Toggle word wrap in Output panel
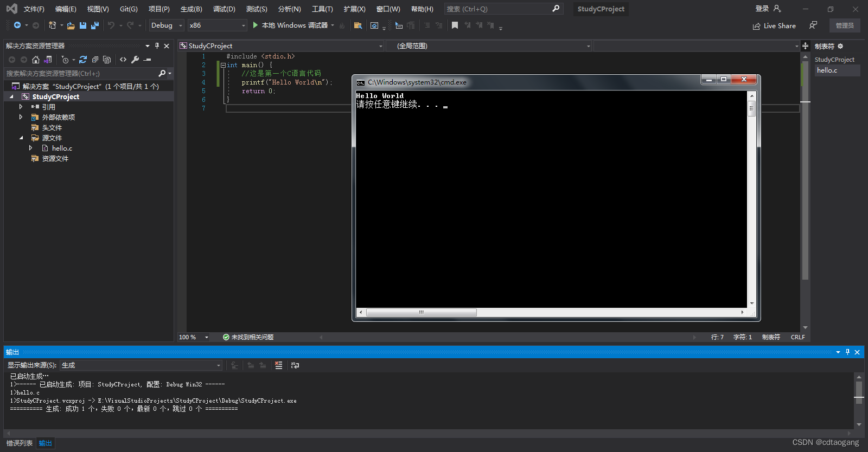The height and width of the screenshot is (452, 868). click(x=295, y=365)
